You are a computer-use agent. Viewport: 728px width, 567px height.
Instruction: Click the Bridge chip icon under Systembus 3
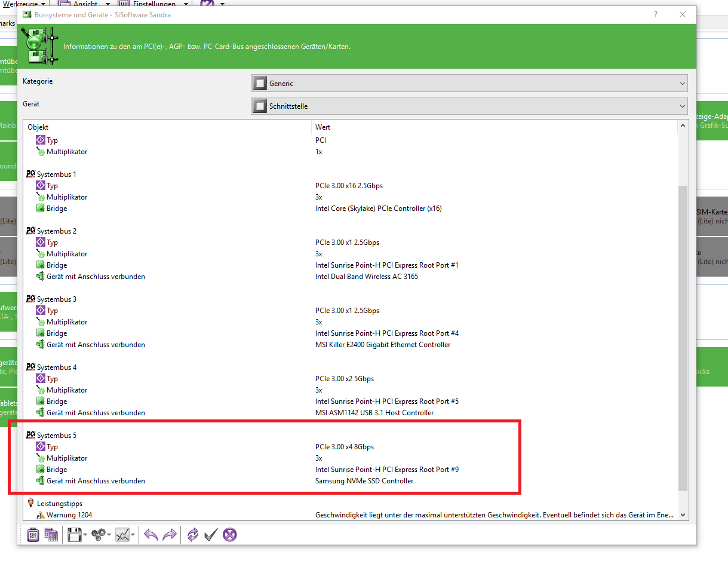point(41,333)
